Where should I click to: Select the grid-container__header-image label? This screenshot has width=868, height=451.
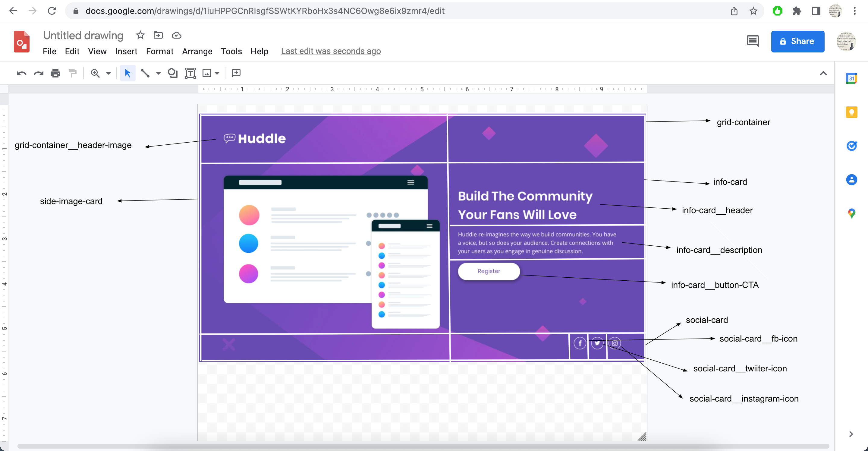[x=73, y=145]
